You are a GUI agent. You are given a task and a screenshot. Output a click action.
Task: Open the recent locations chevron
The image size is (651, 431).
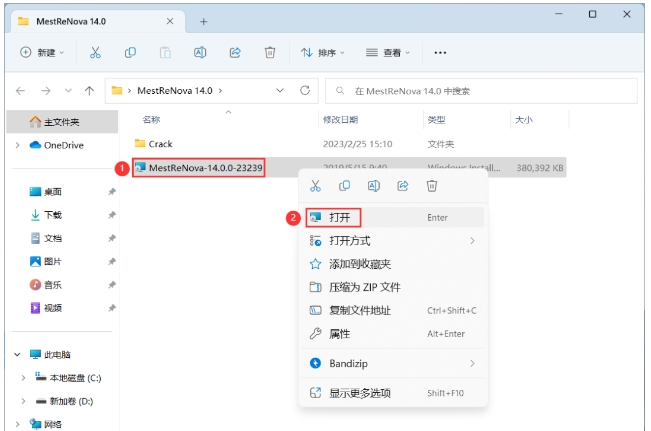(x=68, y=90)
